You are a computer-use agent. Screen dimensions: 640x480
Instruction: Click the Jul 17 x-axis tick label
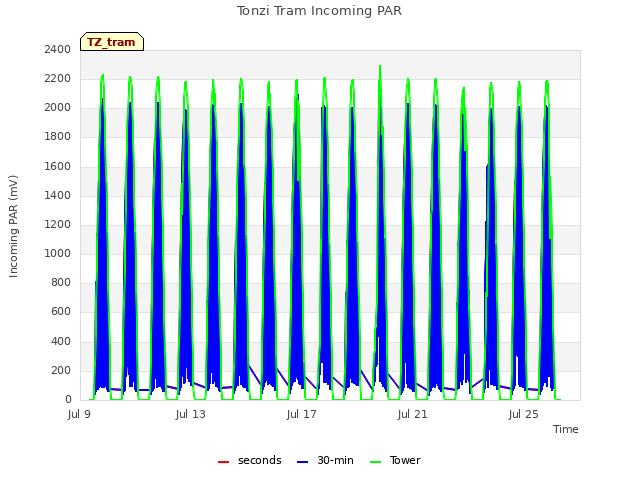click(302, 415)
